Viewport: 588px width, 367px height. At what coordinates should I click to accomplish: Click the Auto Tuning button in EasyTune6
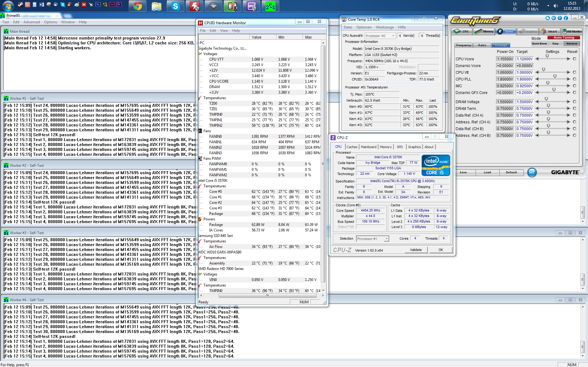[x=564, y=38]
